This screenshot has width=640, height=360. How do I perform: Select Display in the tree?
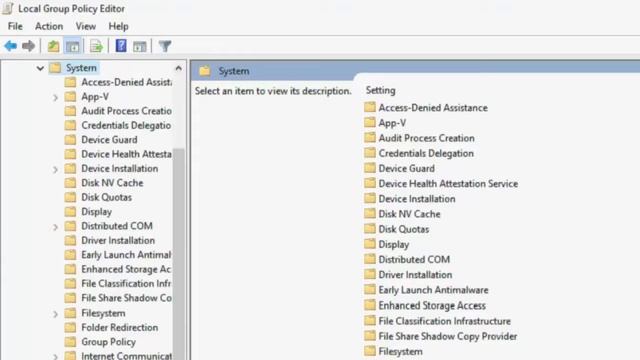point(97,212)
